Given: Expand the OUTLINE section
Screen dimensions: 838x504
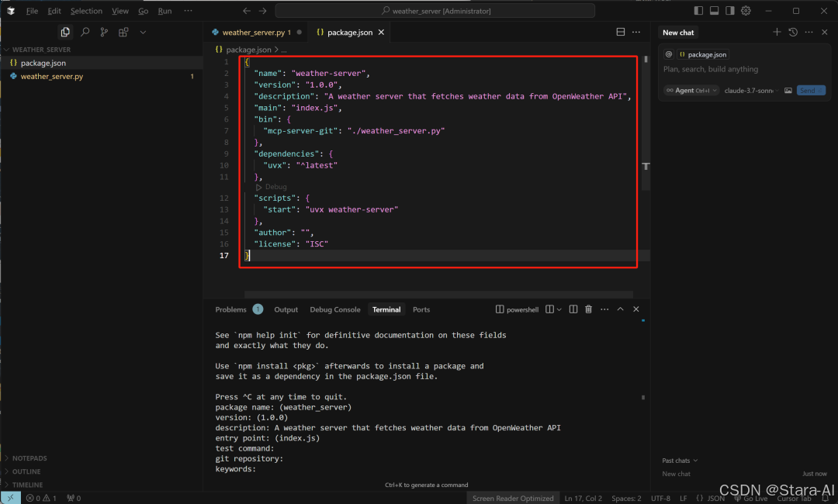Looking at the screenshot, I should [102, 471].
